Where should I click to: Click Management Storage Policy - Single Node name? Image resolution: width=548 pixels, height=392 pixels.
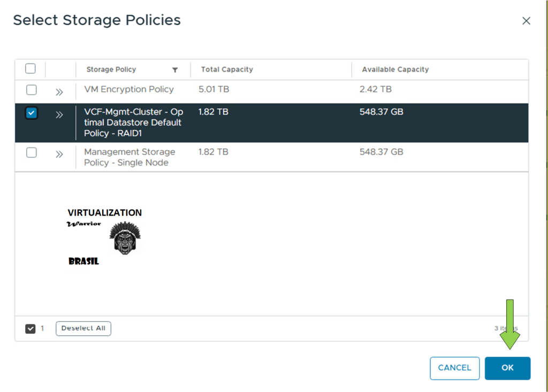coord(130,157)
